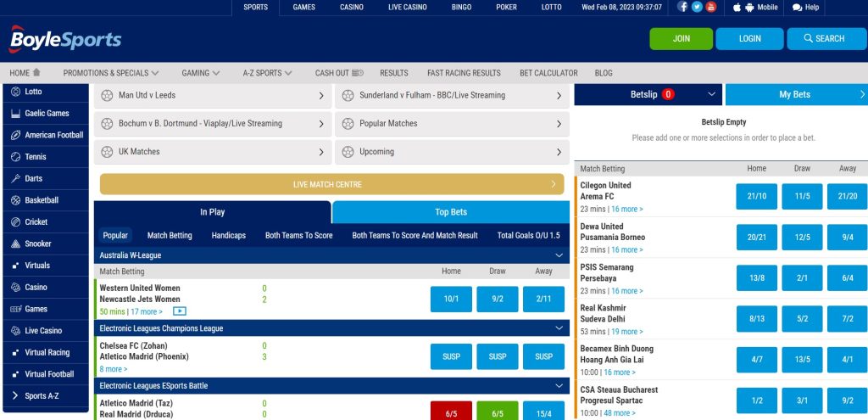Screen dimensions: 868x420
Task: Select red 6/5 home odds for Atletico Madrid (Taz)
Action: 451,411
